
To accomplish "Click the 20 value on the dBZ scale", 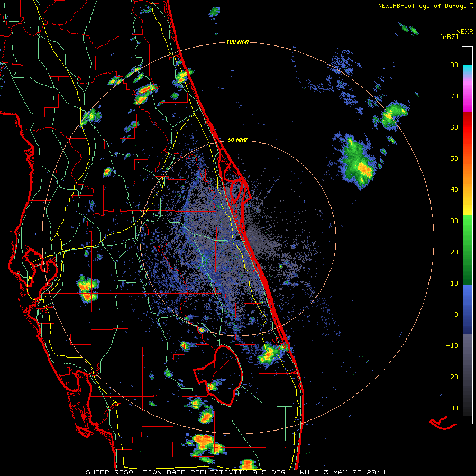I will pos(454,252).
